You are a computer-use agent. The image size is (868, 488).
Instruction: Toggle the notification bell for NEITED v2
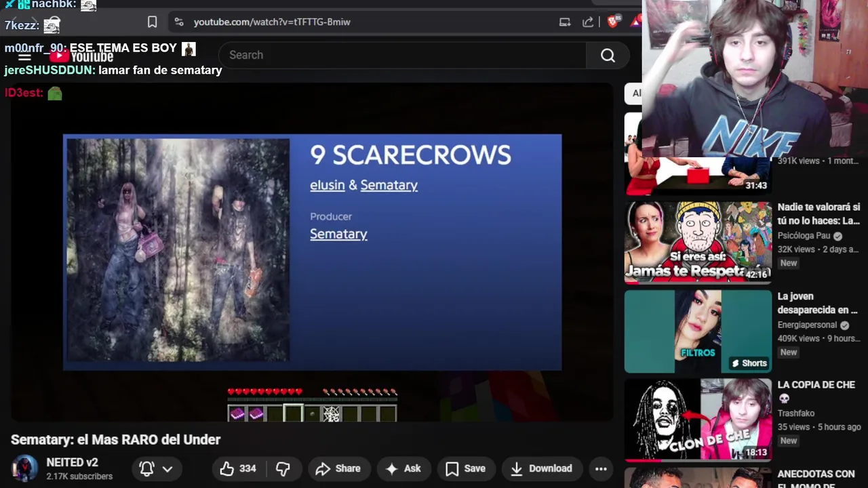[x=146, y=468]
